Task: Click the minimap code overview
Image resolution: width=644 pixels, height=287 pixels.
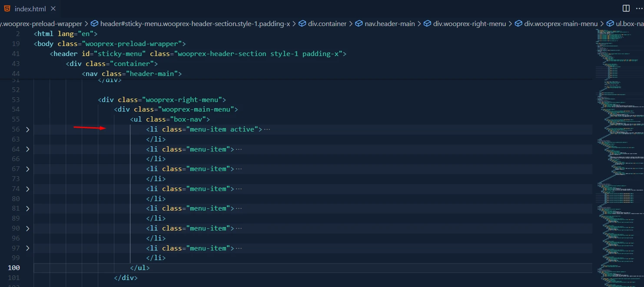Action: [x=617, y=152]
